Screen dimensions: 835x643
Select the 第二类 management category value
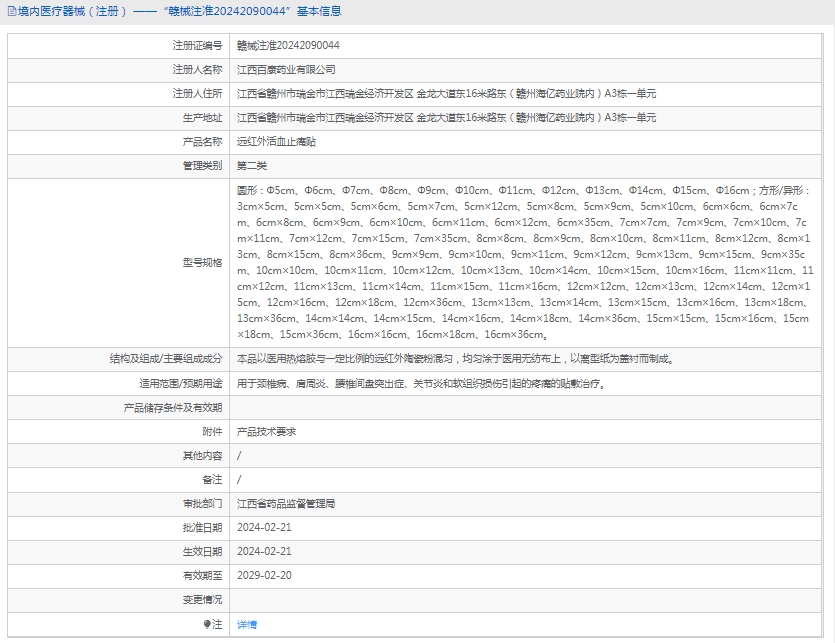[252, 166]
